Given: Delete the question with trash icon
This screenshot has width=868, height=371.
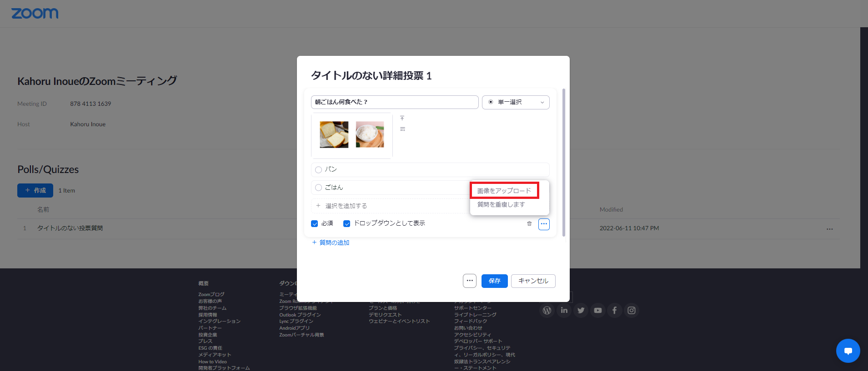Looking at the screenshot, I should [x=529, y=223].
